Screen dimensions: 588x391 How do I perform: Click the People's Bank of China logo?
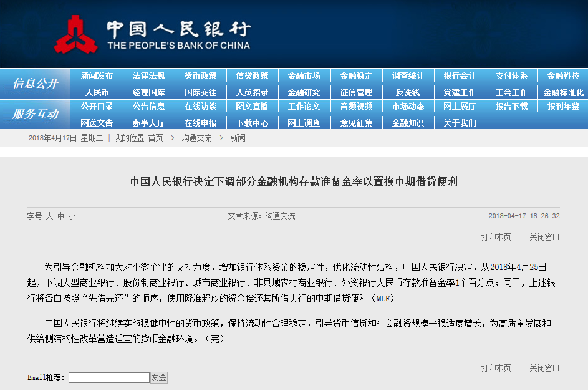152,34
